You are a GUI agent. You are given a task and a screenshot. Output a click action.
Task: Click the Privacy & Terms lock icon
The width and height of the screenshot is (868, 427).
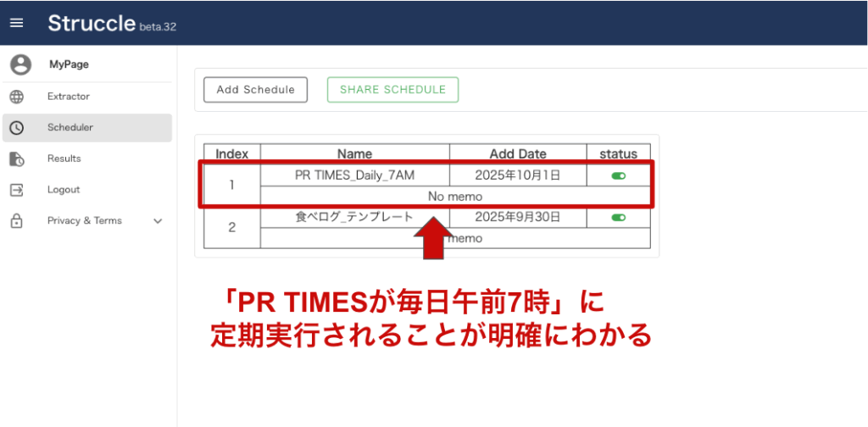click(x=17, y=221)
